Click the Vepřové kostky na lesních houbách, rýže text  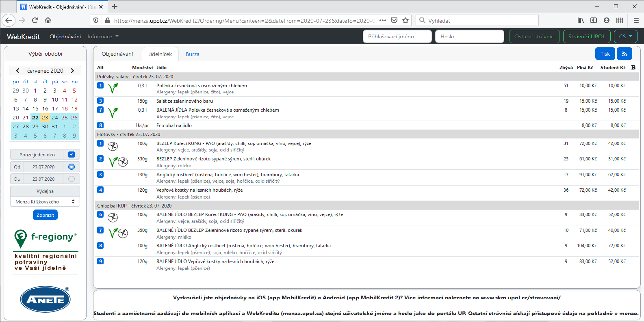coord(199,190)
